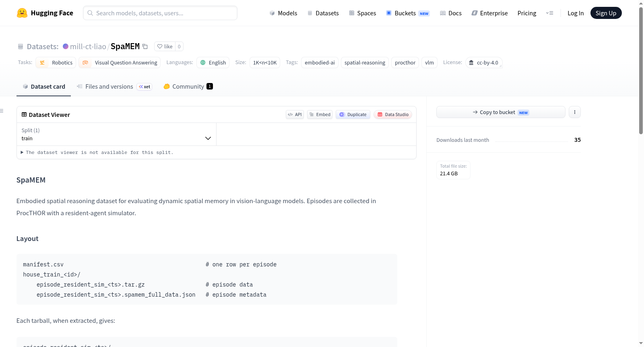Open the navigation overflow menu icon

pyautogui.click(x=549, y=13)
